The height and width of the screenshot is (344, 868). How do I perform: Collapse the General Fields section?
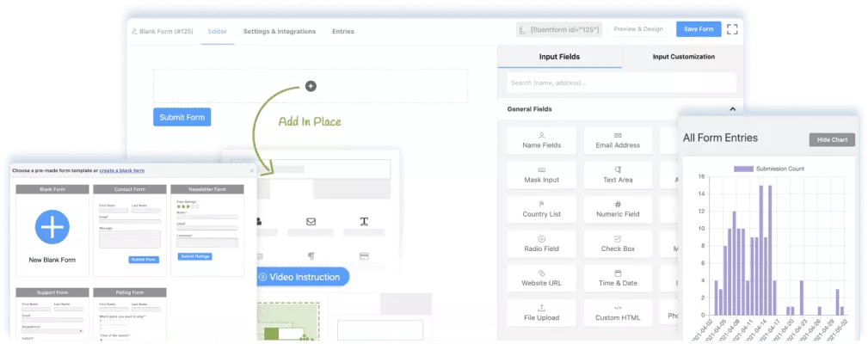(732, 109)
